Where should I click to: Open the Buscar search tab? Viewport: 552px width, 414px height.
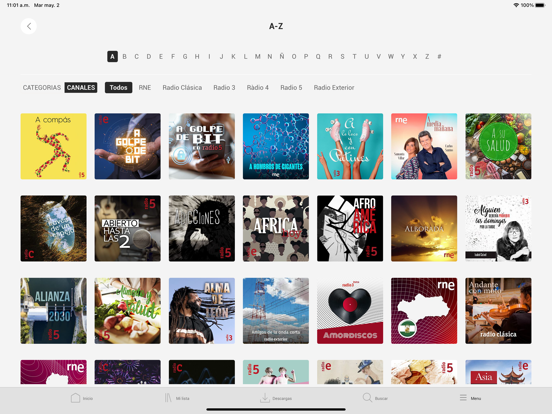375,398
